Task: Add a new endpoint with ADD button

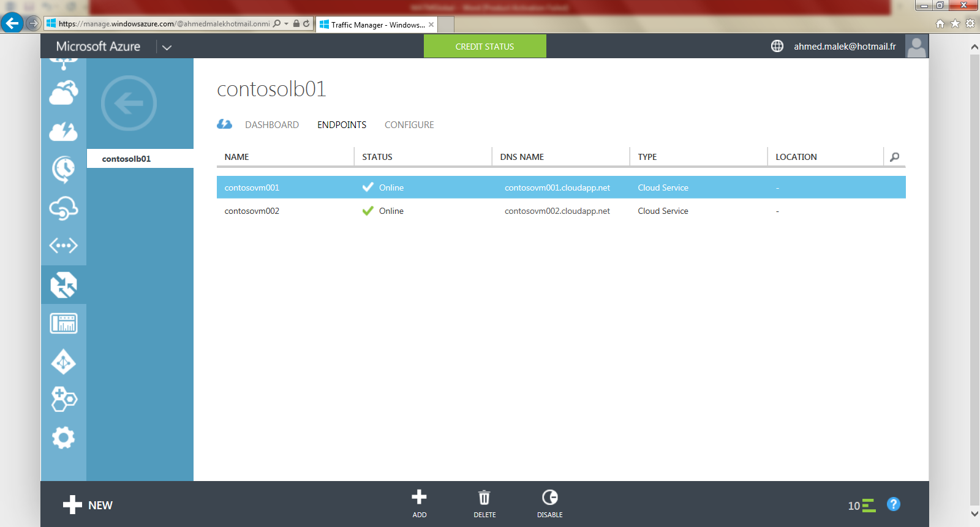Action: pyautogui.click(x=420, y=504)
